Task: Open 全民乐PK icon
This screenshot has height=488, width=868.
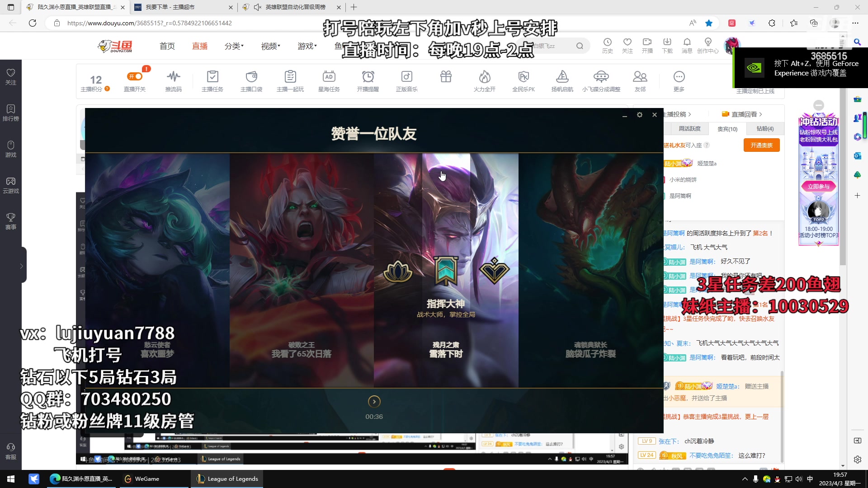Action: [524, 77]
